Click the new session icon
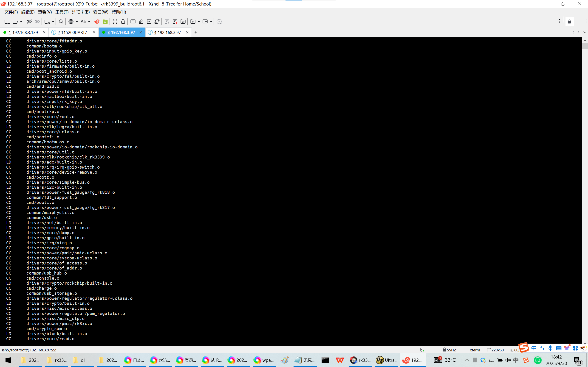Image resolution: width=588 pixels, height=367 pixels. [7, 22]
